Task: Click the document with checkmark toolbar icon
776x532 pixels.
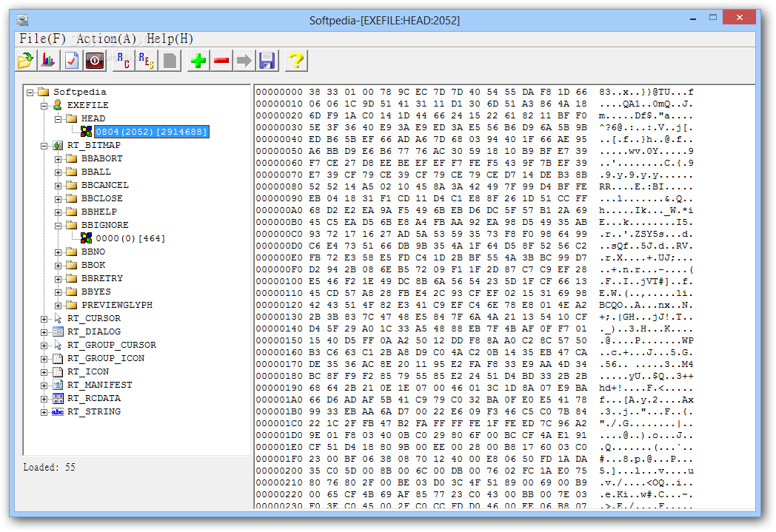Action: [x=72, y=61]
